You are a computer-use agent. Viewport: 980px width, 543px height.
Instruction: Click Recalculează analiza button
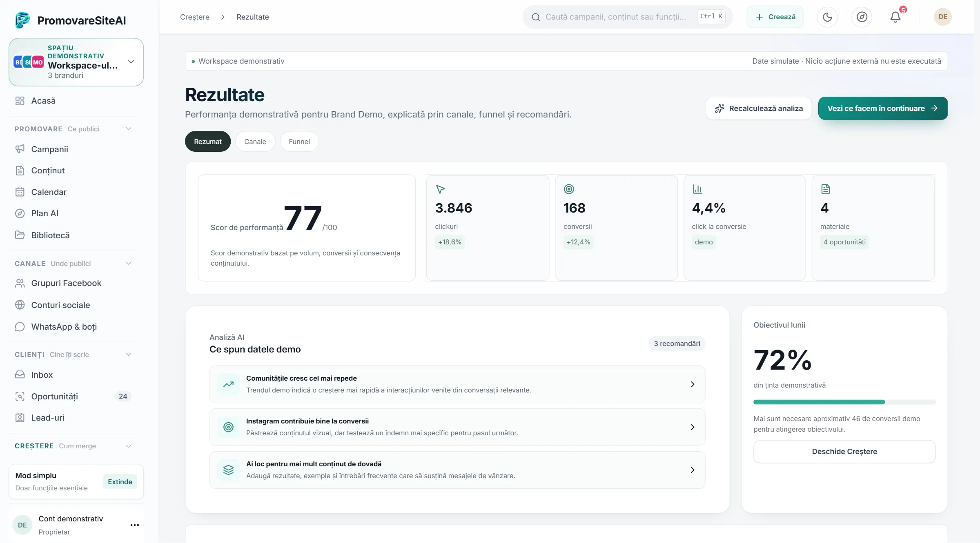click(759, 108)
